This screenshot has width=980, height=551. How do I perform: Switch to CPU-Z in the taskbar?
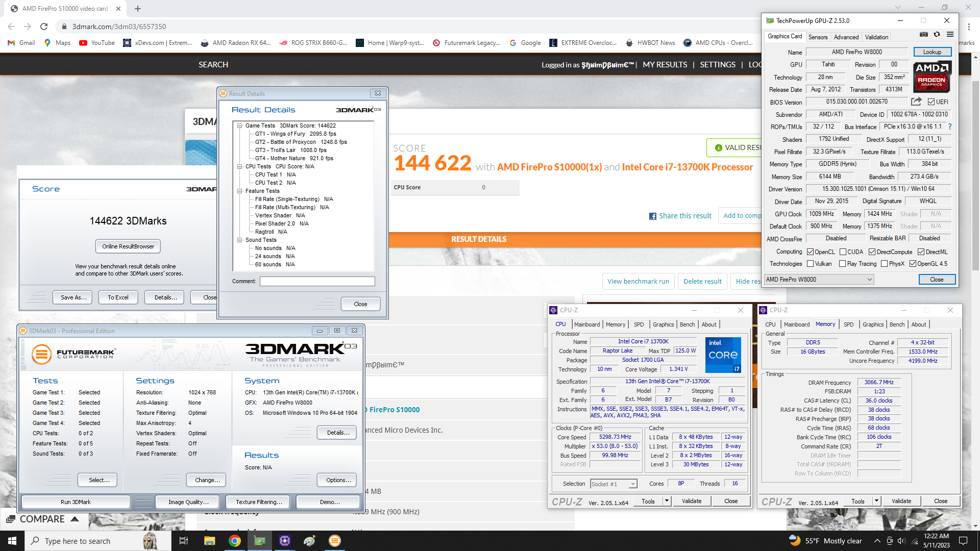(285, 541)
